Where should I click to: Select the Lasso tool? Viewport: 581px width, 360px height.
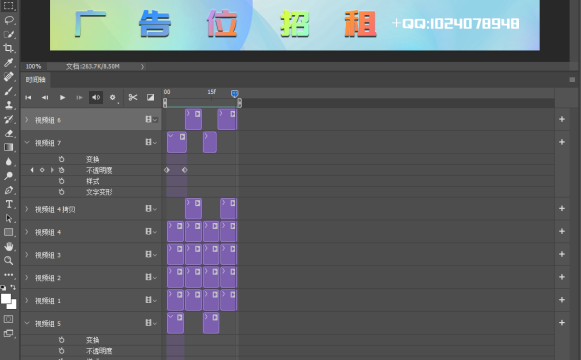pyautogui.click(x=9, y=20)
